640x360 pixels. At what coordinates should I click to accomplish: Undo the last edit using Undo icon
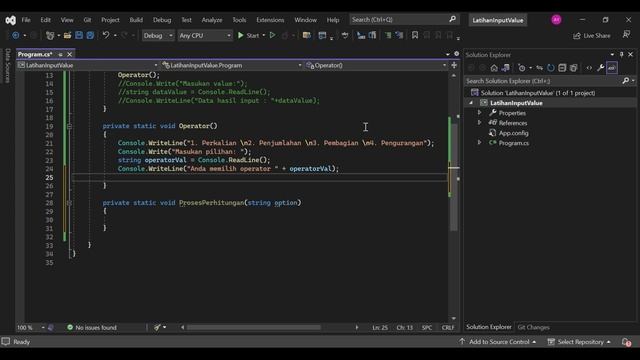tap(106, 36)
